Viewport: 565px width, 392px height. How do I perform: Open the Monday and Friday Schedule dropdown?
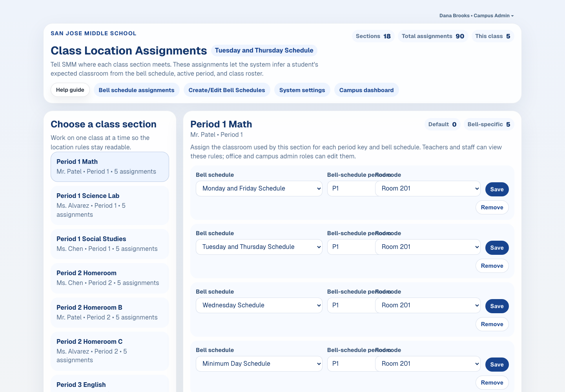(259, 189)
